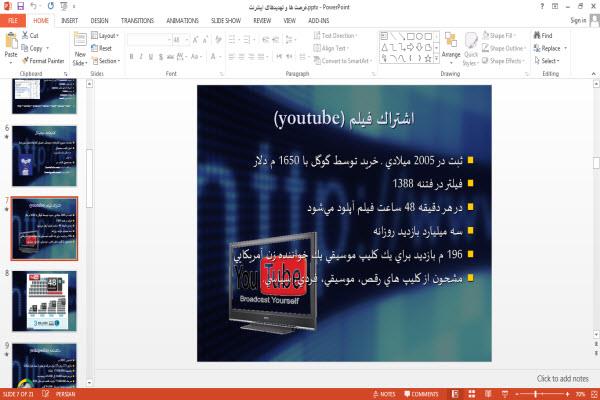Screen dimensions: 600x400
Task: Switch to the TRANSITIONS tab
Action: pyautogui.click(x=137, y=21)
